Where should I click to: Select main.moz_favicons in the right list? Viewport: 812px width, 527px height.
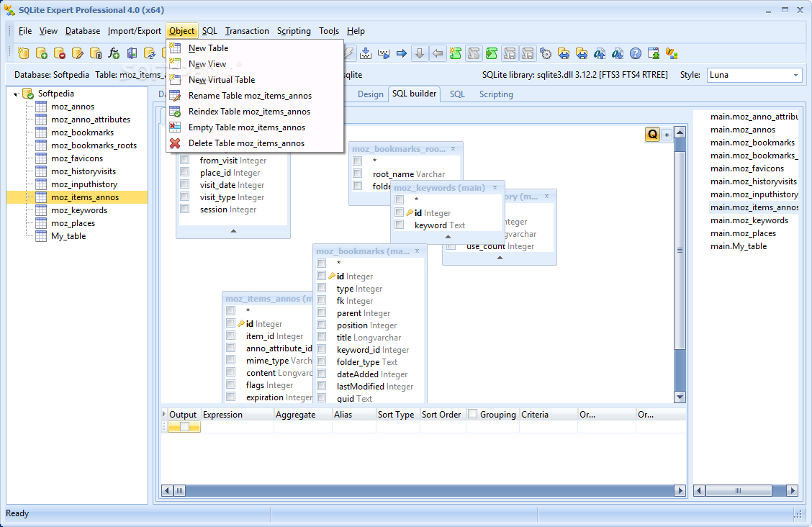(x=746, y=168)
